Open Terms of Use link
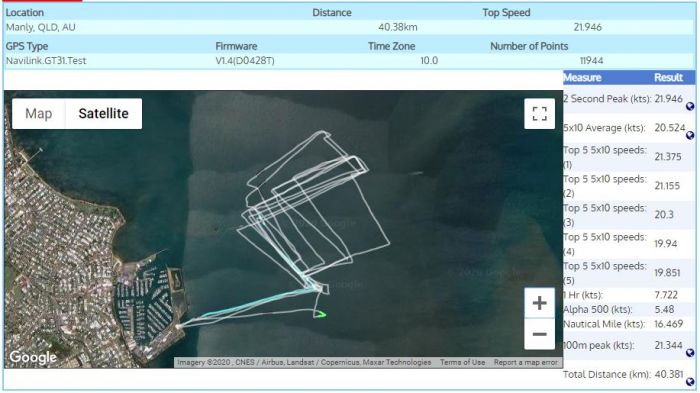This screenshot has height=393, width=700. 462,363
